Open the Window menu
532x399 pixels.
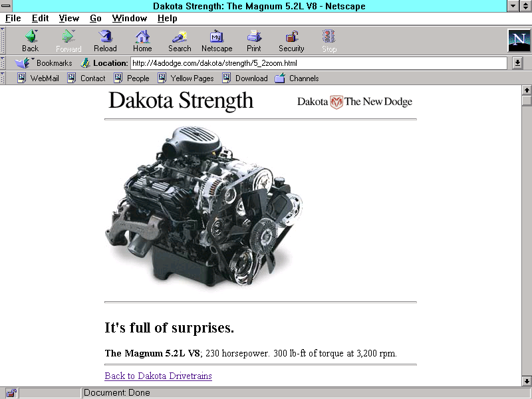coord(130,18)
